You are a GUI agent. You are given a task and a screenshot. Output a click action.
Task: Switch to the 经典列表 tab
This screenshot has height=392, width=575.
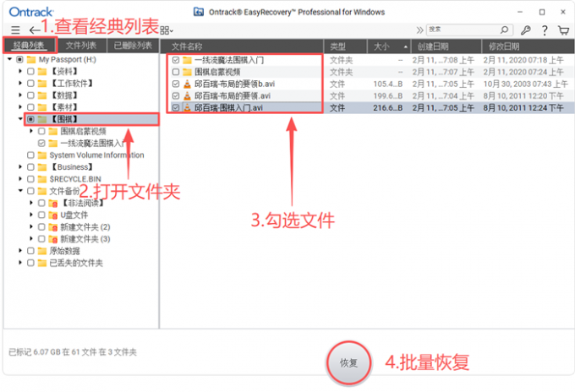(x=30, y=46)
